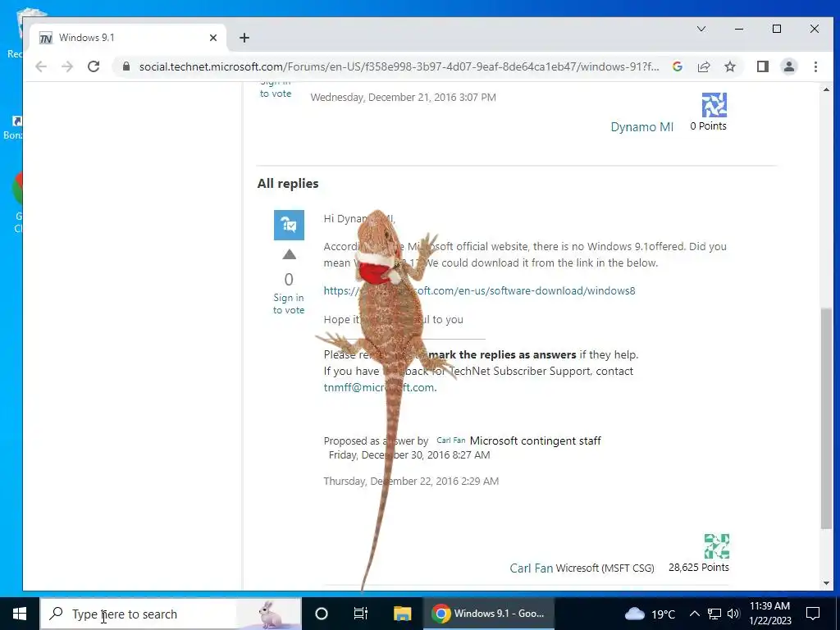The height and width of the screenshot is (630, 840).
Task: Click the tnmff@microsoft.com email link
Action: point(379,387)
